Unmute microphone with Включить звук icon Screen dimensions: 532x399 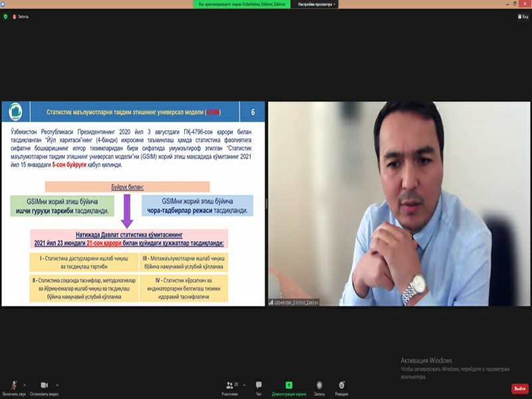pyautogui.click(x=13, y=385)
